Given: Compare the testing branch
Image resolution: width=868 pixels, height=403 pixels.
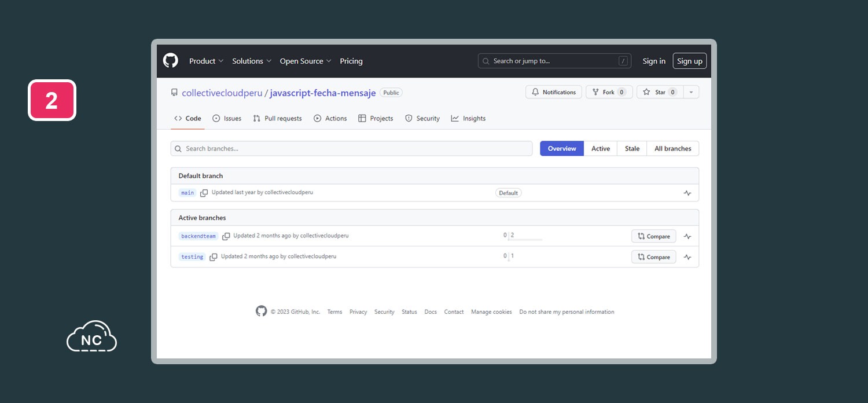Looking at the screenshot, I should [x=654, y=257].
